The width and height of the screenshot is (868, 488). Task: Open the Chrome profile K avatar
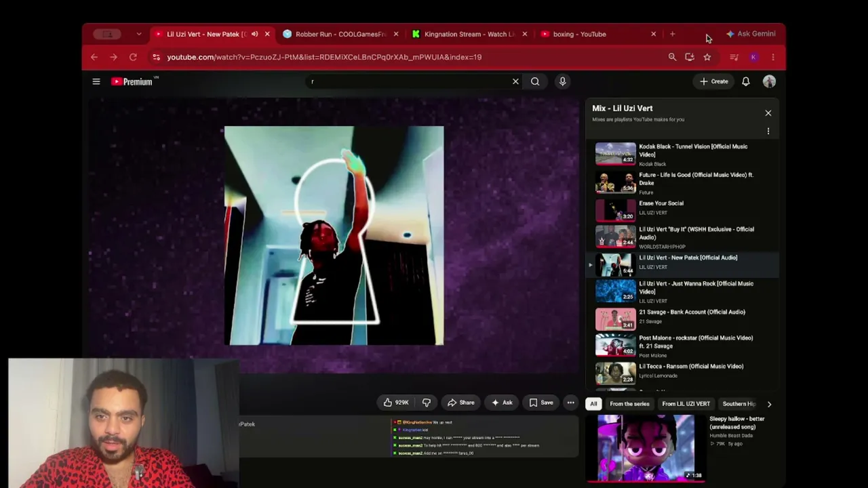coord(753,57)
